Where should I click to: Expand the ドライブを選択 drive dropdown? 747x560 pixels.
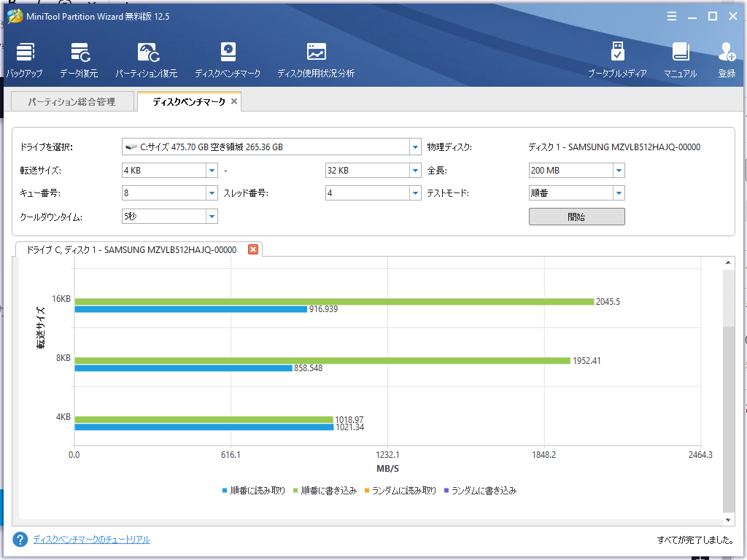click(415, 147)
